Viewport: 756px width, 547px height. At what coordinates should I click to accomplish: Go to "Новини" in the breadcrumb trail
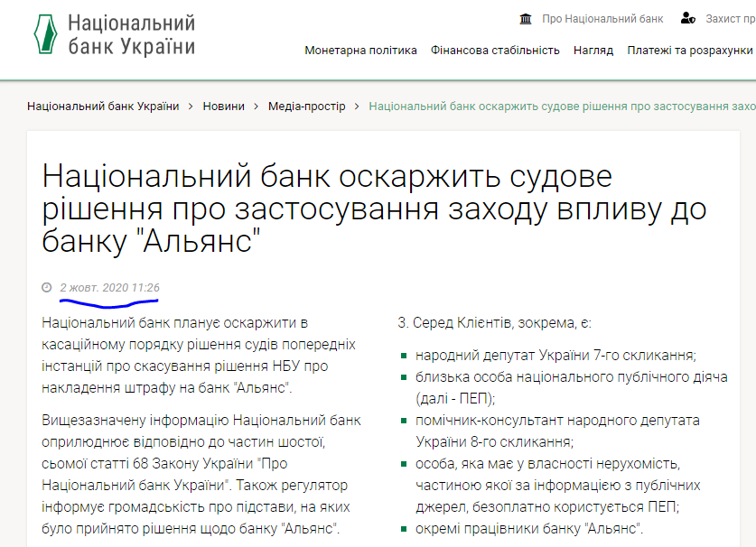point(223,107)
